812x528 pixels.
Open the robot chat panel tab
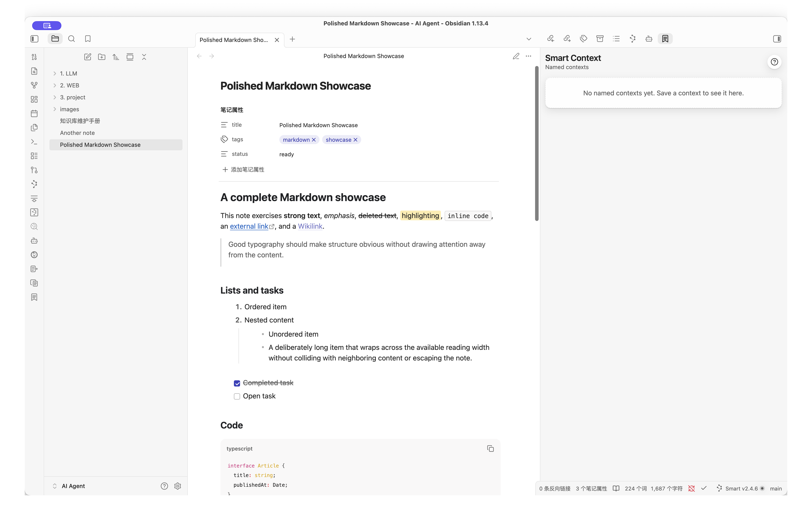tap(649, 39)
